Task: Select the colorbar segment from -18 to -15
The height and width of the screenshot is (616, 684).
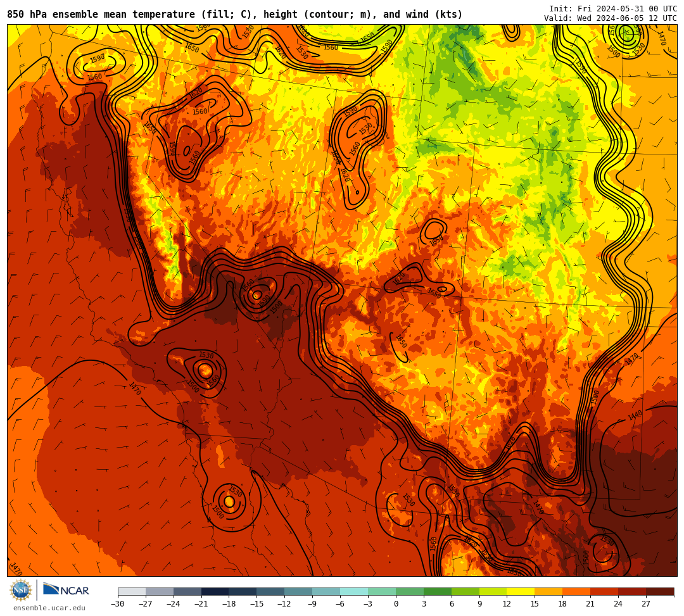Action: (x=243, y=591)
